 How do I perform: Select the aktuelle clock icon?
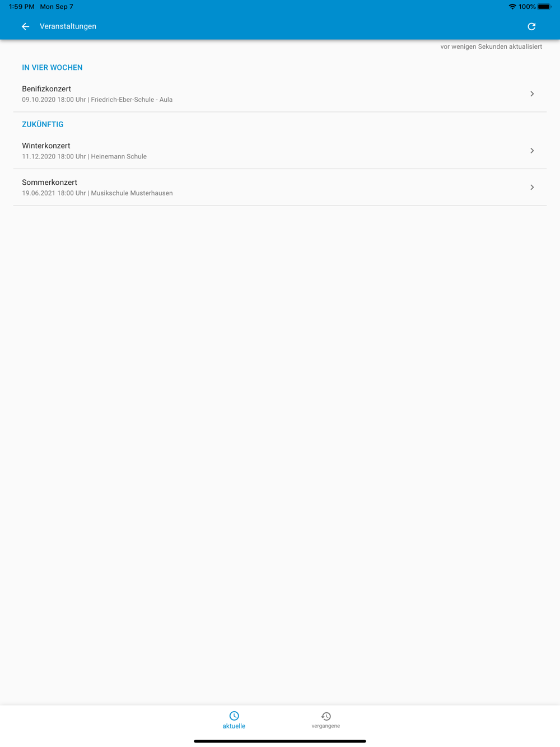(x=234, y=716)
